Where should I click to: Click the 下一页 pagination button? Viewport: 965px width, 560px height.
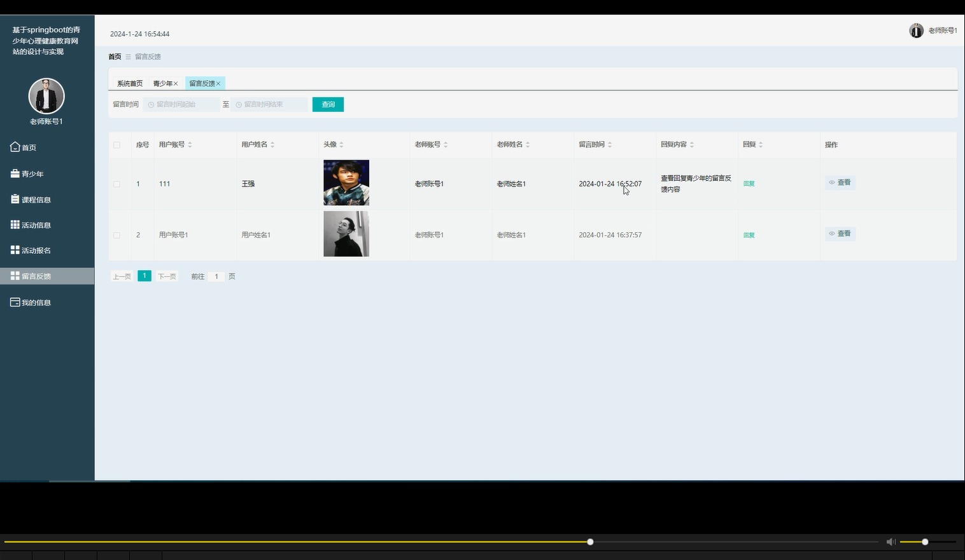point(167,276)
